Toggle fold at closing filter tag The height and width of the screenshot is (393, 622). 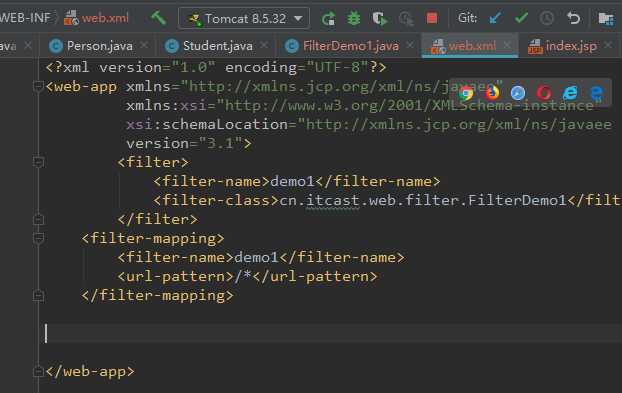(38, 219)
